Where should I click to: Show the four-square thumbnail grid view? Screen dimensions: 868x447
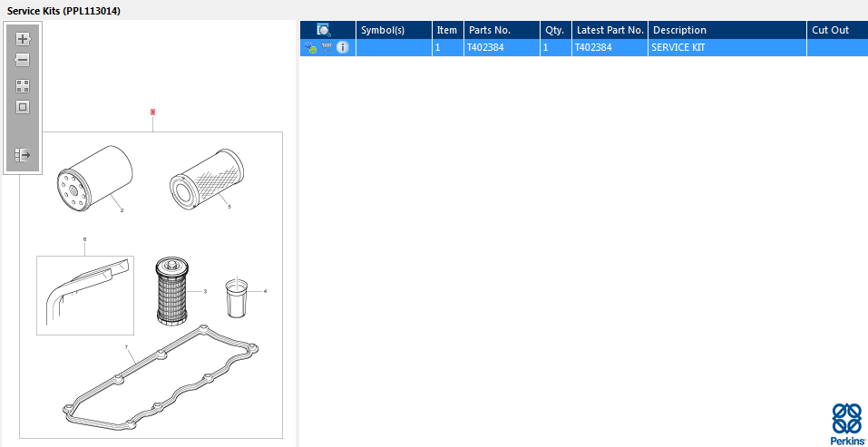click(x=23, y=86)
